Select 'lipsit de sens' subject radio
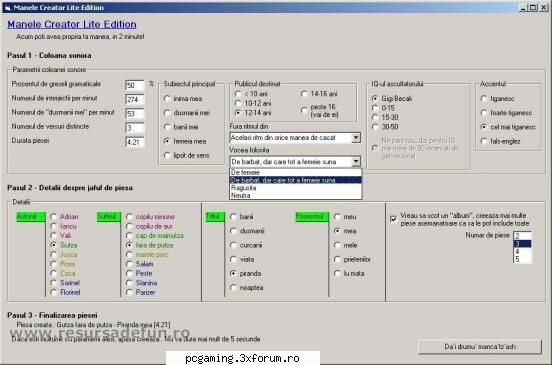 tap(167, 155)
